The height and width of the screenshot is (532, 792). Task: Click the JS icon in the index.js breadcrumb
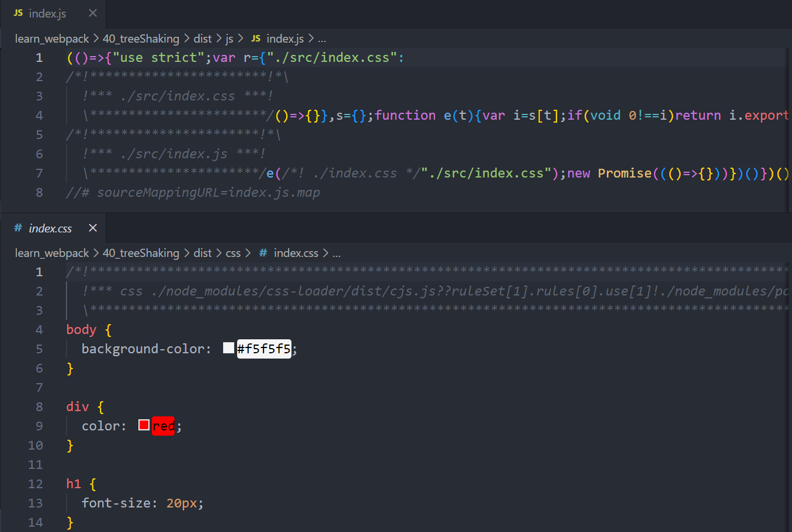coord(256,39)
